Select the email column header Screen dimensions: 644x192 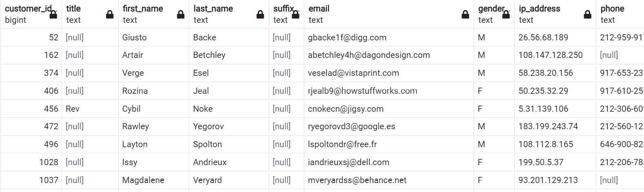point(389,14)
